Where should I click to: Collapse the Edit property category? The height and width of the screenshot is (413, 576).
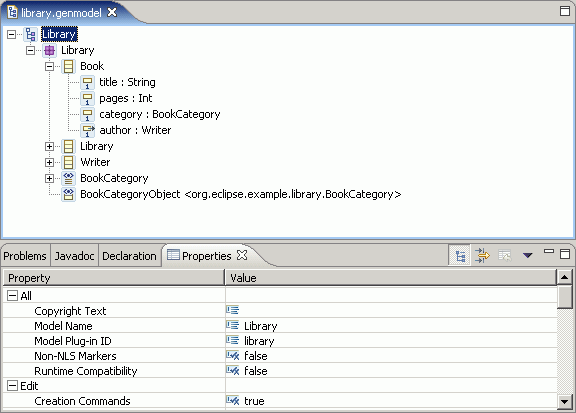[x=12, y=385]
